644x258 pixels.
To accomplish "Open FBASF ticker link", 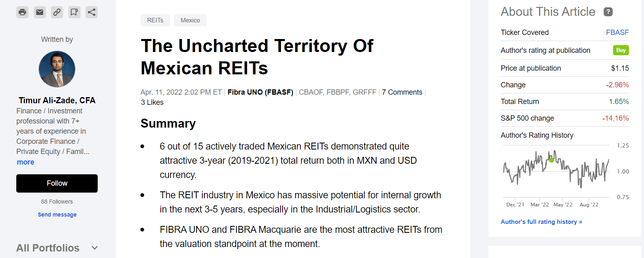I will pyautogui.click(x=617, y=33).
